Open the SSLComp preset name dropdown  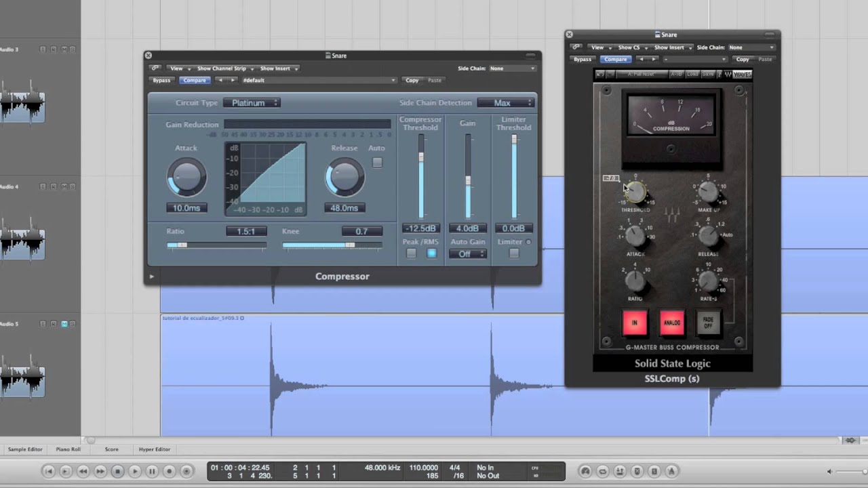pos(696,59)
